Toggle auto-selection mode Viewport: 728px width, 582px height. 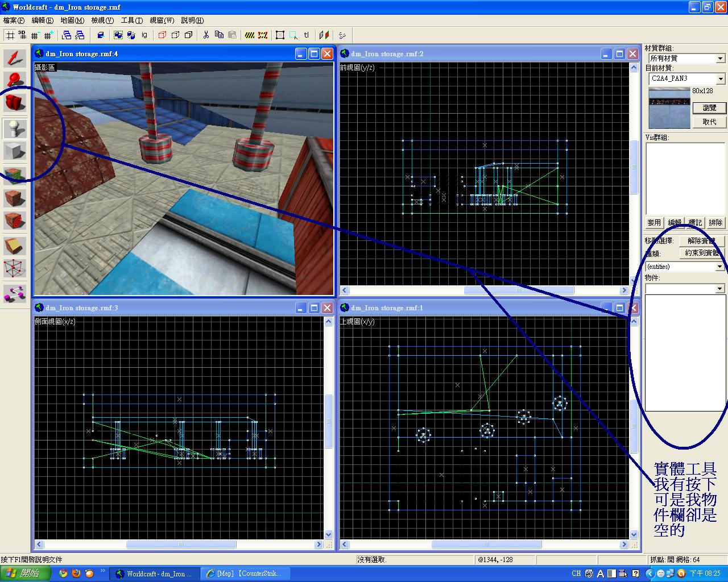(x=293, y=35)
